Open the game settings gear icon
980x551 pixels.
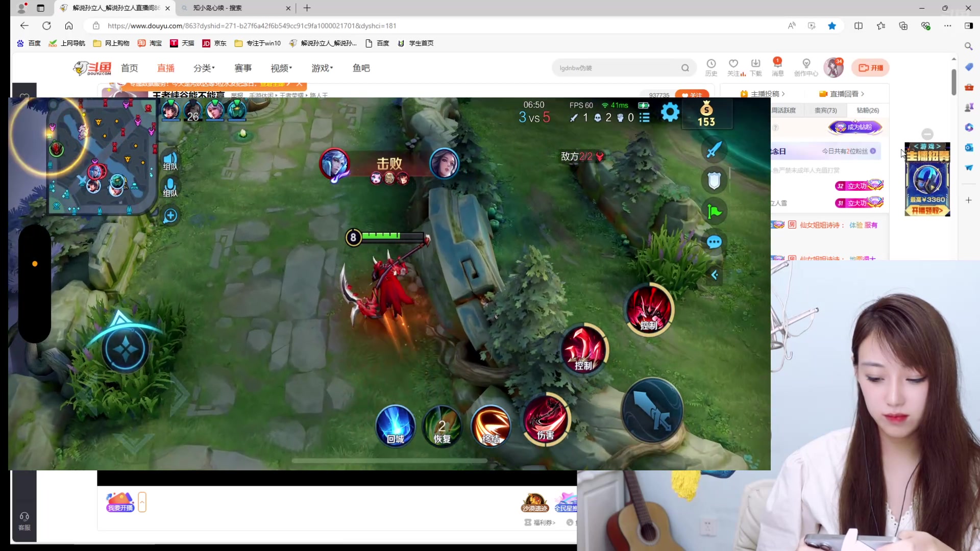click(x=670, y=112)
